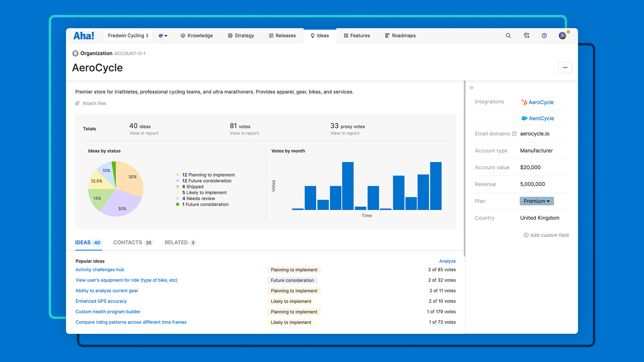
Task: Click the AeroCycle organization title
Action: 97,68
